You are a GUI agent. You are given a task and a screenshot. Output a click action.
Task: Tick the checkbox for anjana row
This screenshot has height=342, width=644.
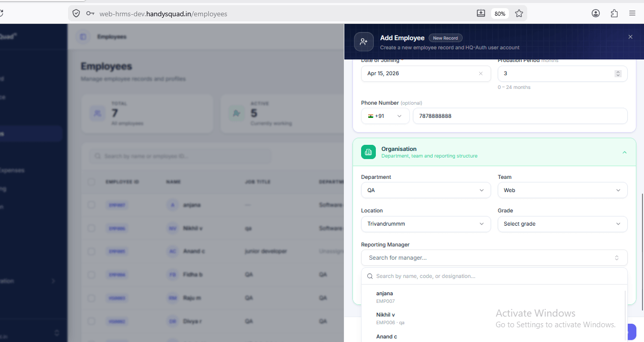point(91,205)
